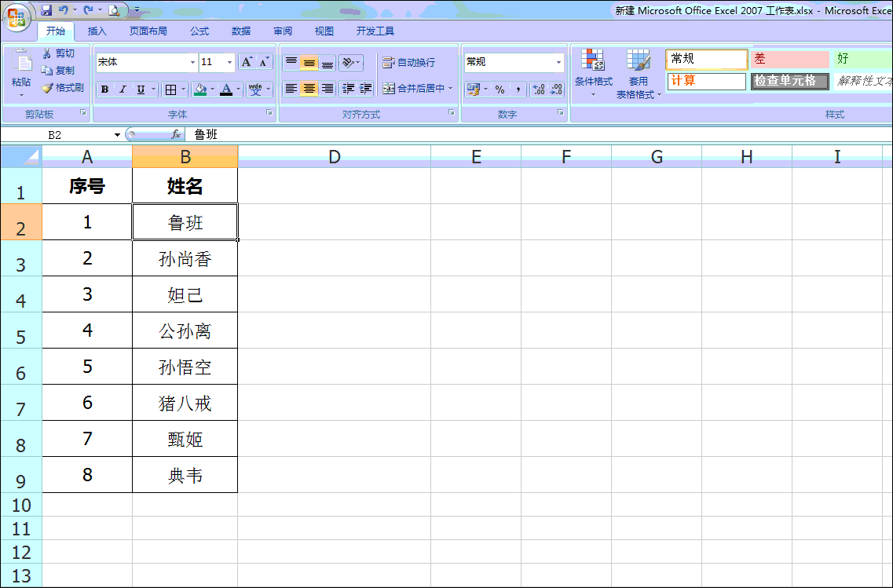The image size is (893, 588).
Task: Align text to top of cell
Action: pos(291,62)
